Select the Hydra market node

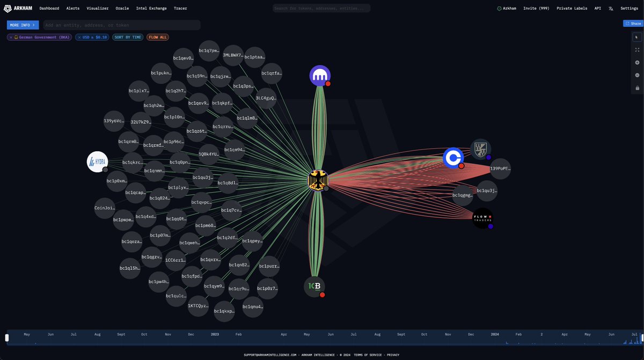coord(98,161)
